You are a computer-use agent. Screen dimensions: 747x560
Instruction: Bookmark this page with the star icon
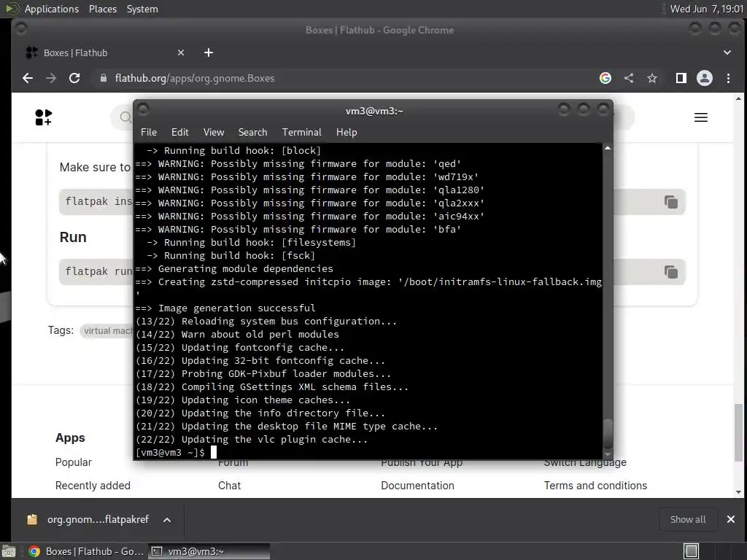[x=652, y=78]
